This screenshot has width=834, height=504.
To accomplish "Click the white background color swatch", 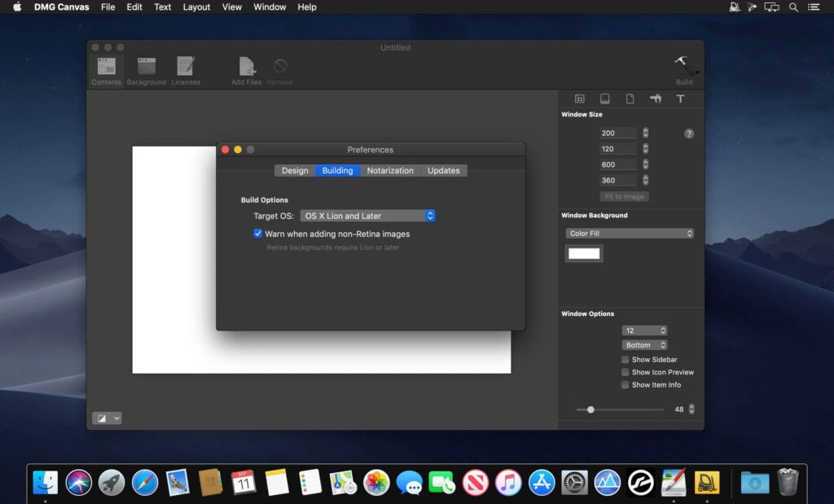I will tap(583, 253).
